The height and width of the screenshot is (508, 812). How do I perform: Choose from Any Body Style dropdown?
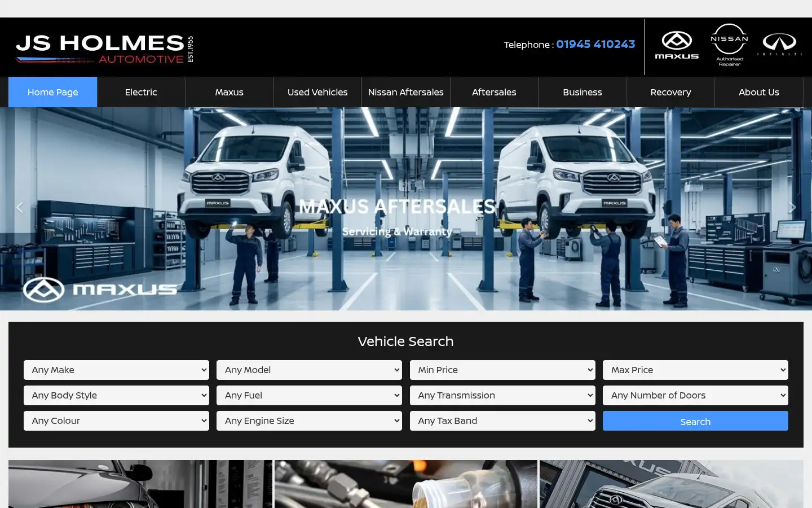[116, 396]
